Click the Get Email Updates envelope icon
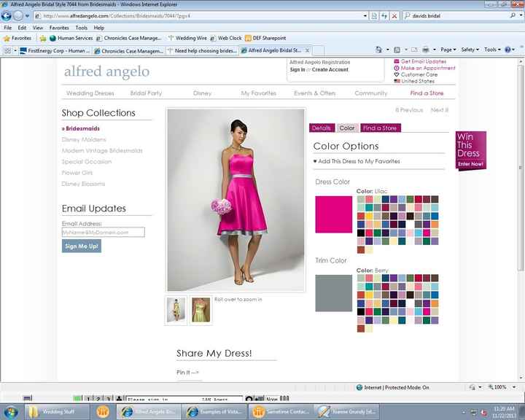 (x=397, y=61)
